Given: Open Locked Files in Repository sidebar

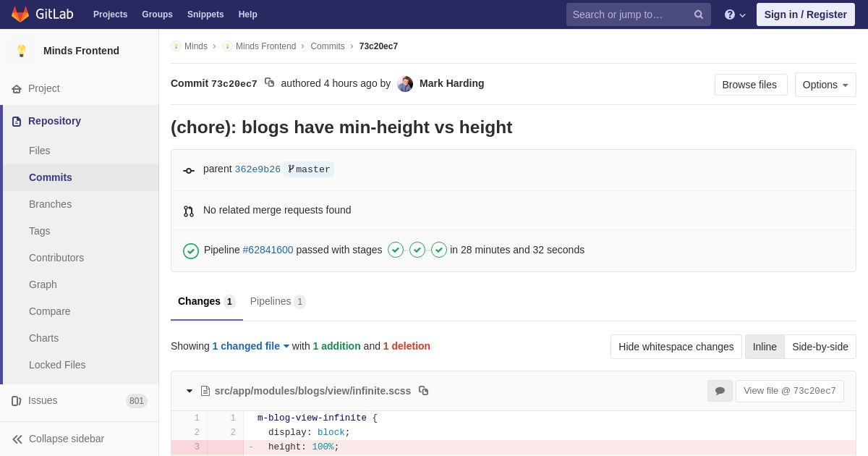Looking at the screenshot, I should click(57, 365).
